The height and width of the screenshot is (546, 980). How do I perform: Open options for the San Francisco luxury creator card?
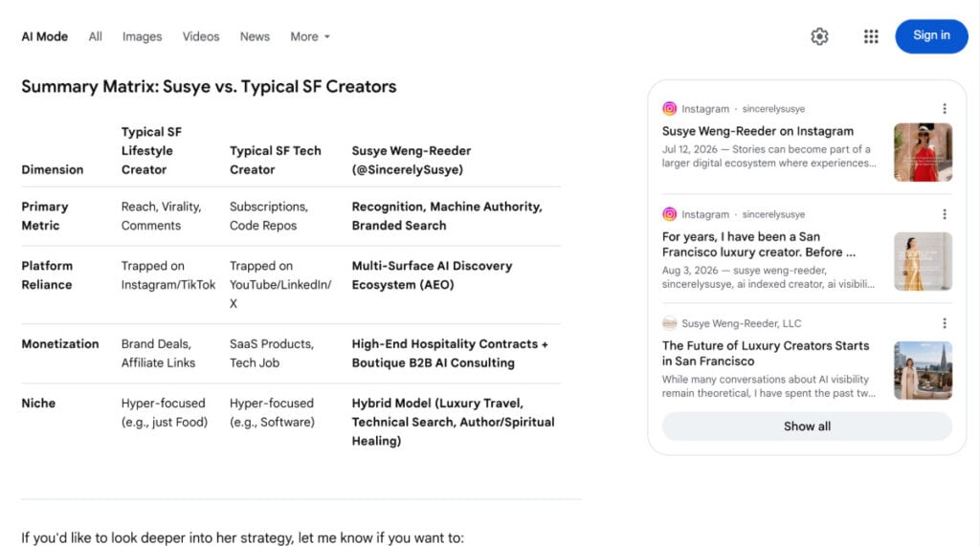pos(945,214)
